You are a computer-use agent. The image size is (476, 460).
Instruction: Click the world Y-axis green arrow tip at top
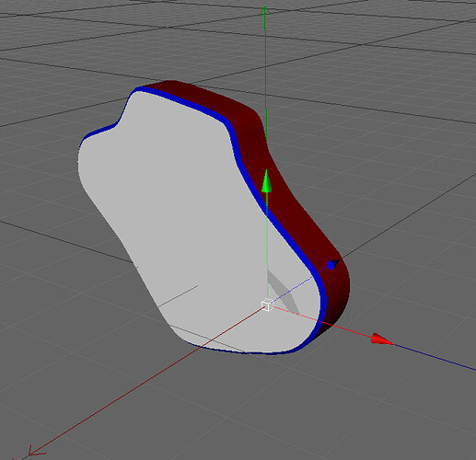click(265, 10)
